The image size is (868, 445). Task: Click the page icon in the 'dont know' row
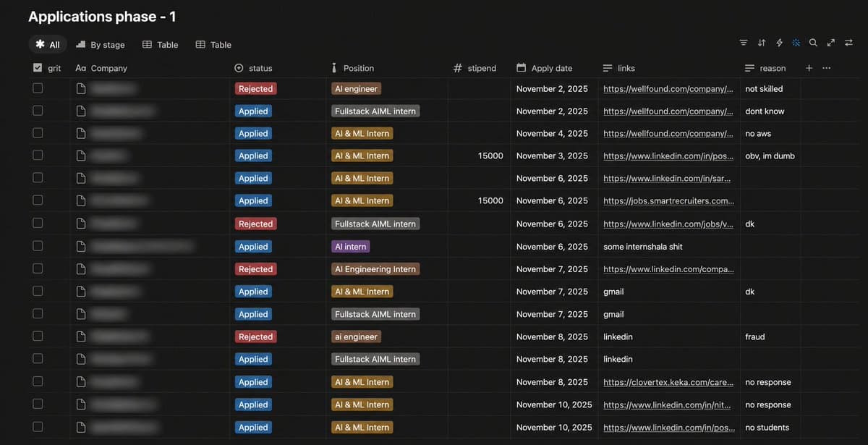(x=81, y=111)
